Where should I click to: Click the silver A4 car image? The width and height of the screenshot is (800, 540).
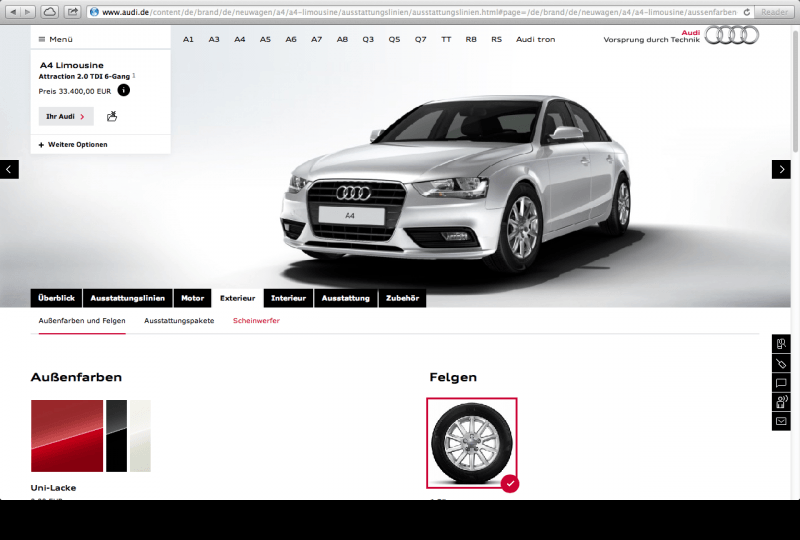tap(456, 184)
